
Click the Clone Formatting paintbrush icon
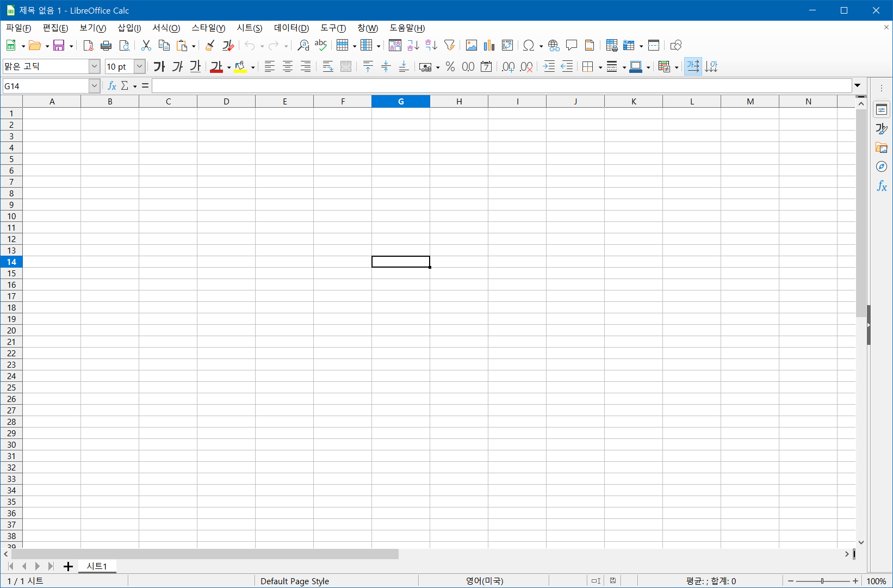click(x=210, y=45)
